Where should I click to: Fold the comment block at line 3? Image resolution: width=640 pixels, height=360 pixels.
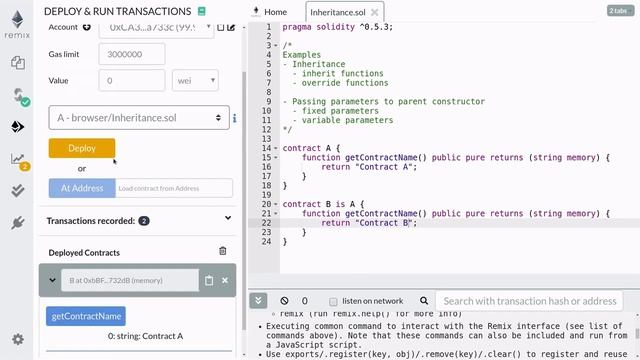[x=276, y=45]
